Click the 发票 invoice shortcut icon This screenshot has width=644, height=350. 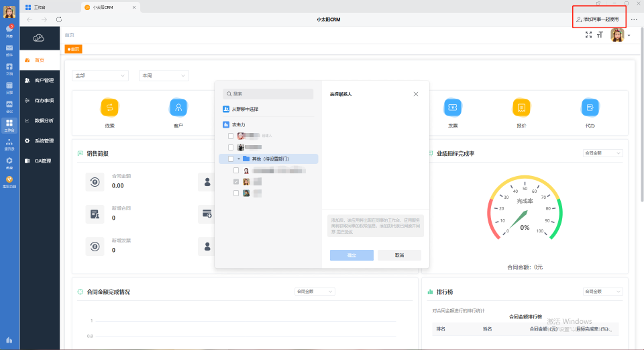tap(453, 107)
